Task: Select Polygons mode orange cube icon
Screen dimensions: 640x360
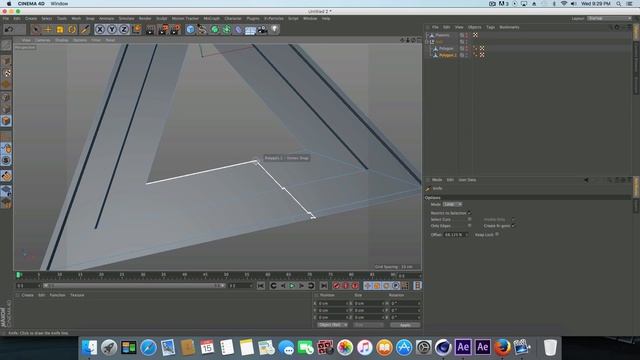Action: point(6,120)
